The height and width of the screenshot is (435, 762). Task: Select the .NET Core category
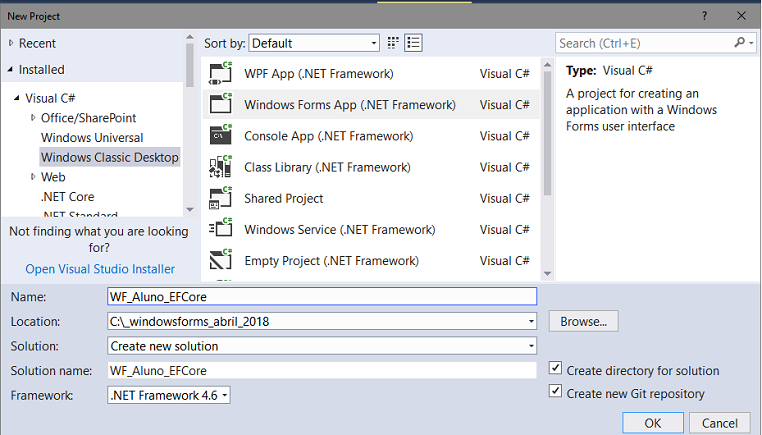tap(68, 197)
